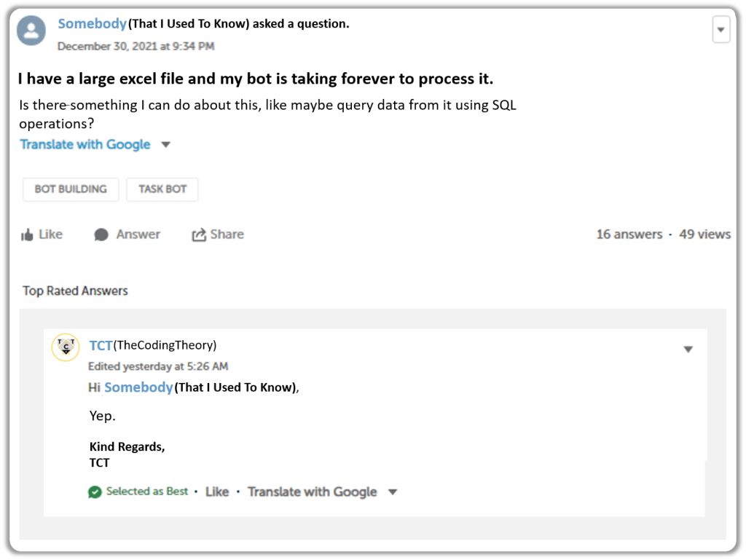
Task: Select the BOT BUILDING topic tag
Action: pyautogui.click(x=71, y=189)
